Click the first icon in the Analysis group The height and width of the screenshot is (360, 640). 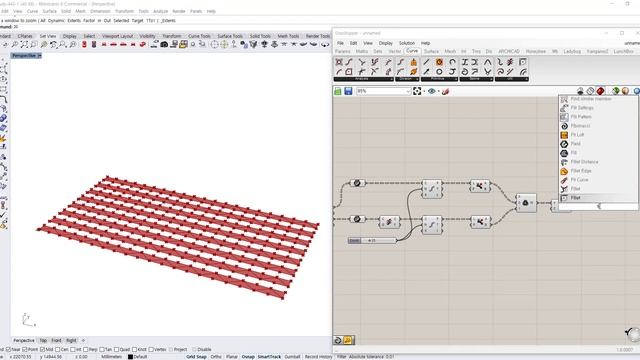click(x=339, y=62)
